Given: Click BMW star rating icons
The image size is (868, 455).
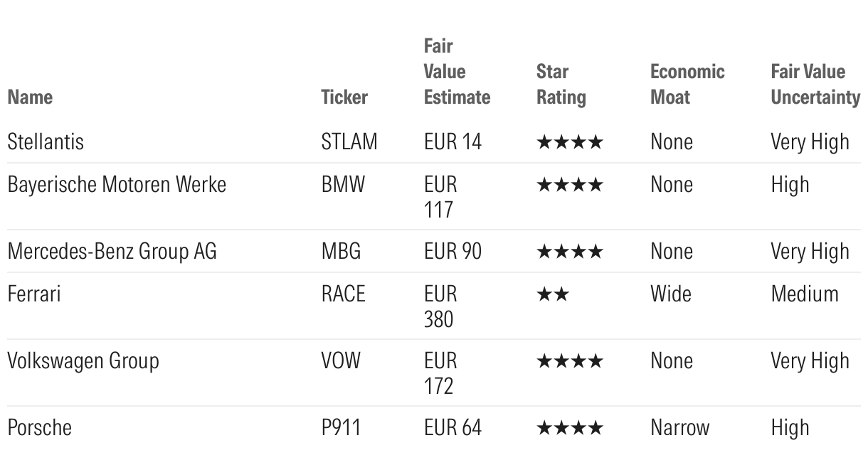Looking at the screenshot, I should [x=569, y=185].
